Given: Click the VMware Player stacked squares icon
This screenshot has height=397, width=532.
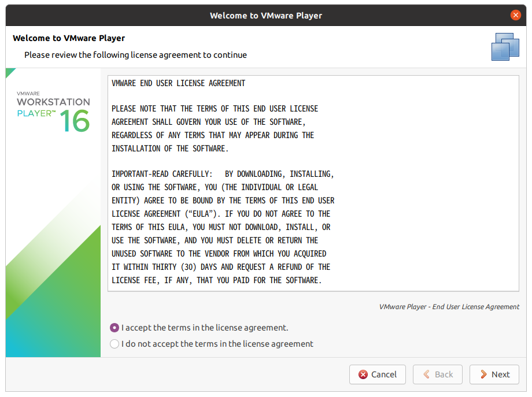Looking at the screenshot, I should (x=505, y=47).
